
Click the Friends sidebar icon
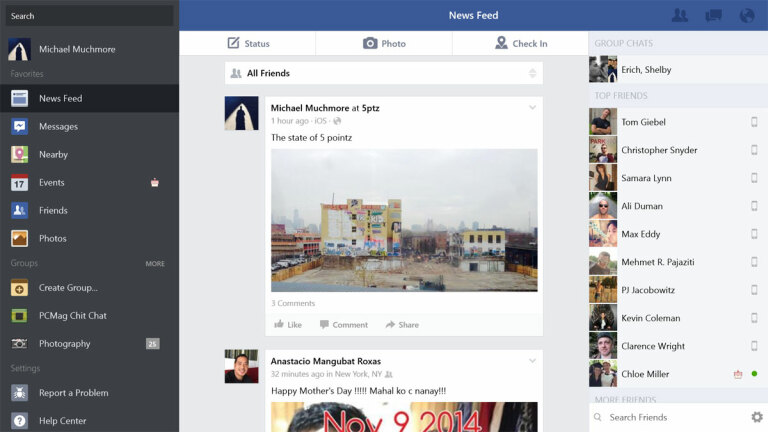click(20, 210)
